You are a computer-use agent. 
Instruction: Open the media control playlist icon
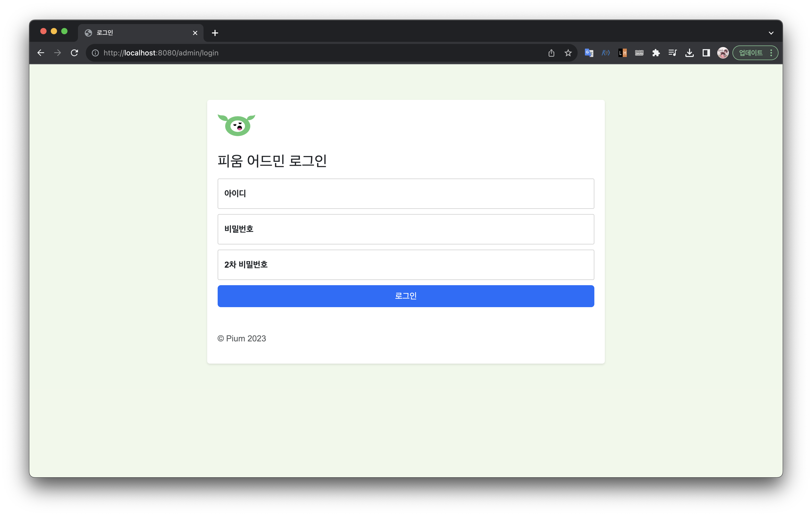tap(672, 53)
